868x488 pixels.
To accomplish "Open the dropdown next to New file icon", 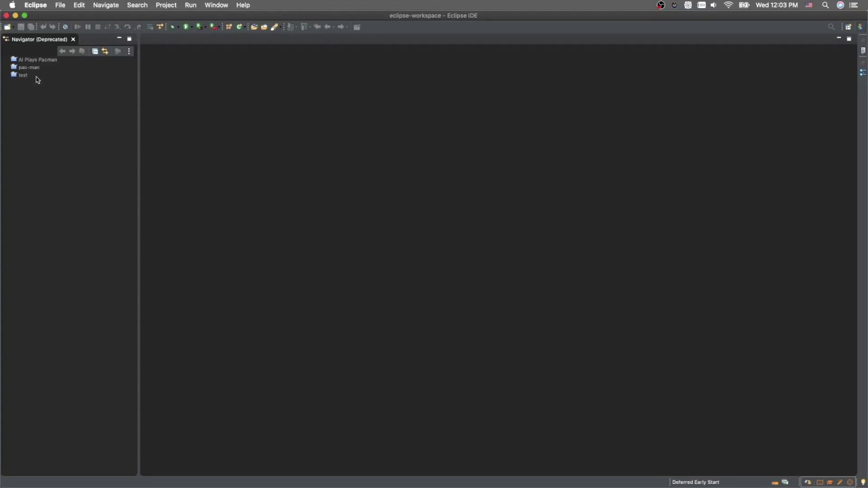I will pos(13,27).
